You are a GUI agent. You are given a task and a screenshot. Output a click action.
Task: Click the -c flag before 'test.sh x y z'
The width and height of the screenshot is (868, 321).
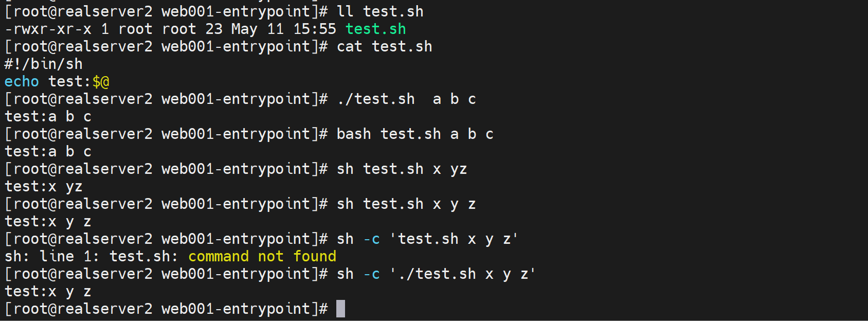(x=371, y=239)
